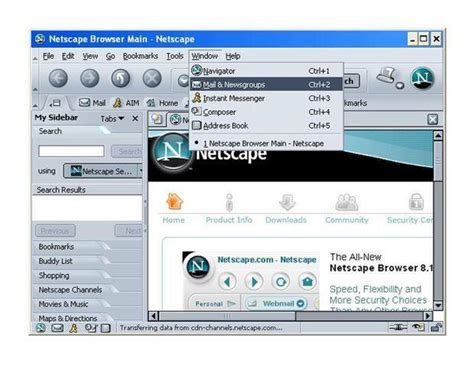Click the Previous results button
474x366 pixels.
click(55, 231)
